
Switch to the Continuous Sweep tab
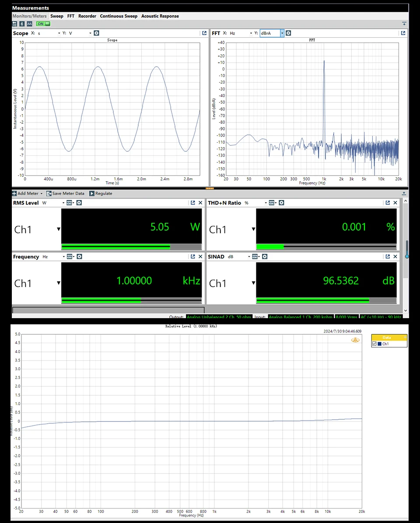[x=119, y=16]
